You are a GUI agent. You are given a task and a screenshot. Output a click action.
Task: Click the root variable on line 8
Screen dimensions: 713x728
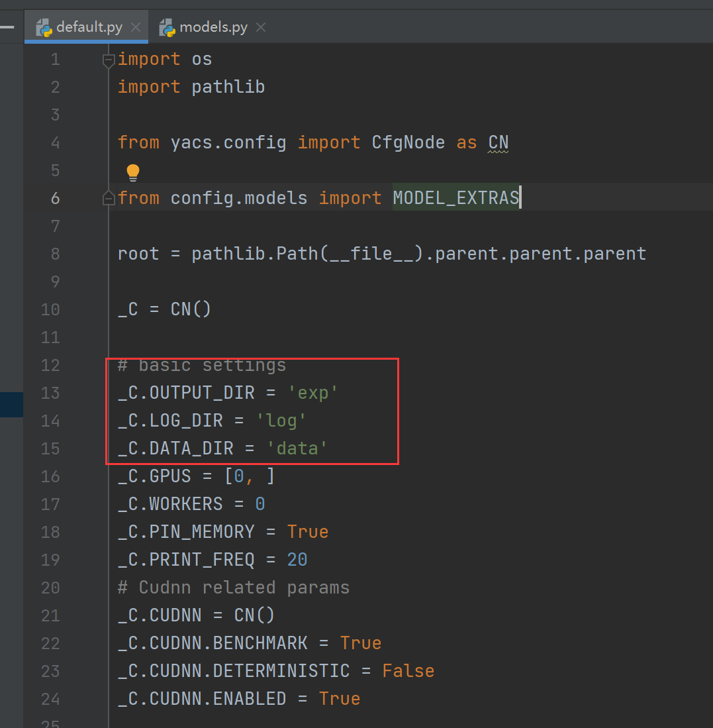138,254
